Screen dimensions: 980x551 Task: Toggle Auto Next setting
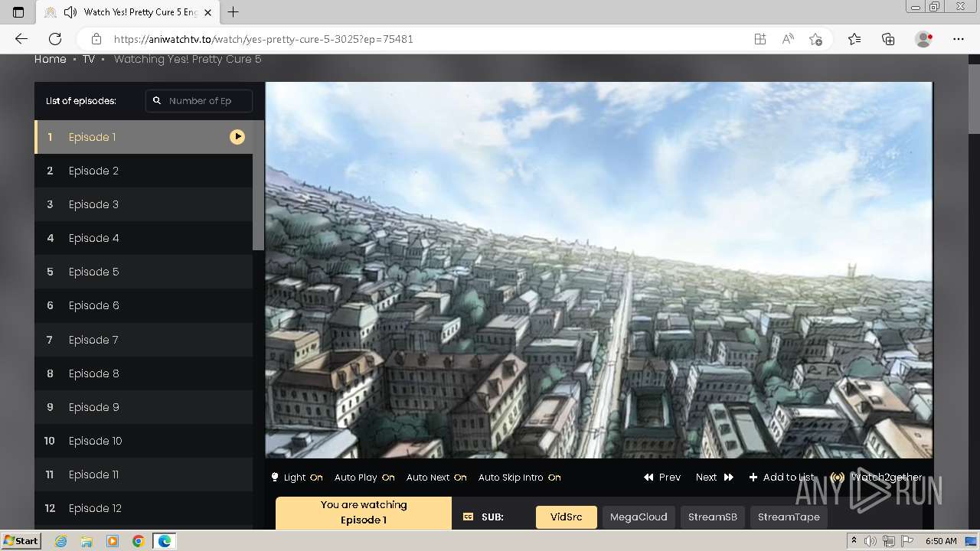(436, 478)
